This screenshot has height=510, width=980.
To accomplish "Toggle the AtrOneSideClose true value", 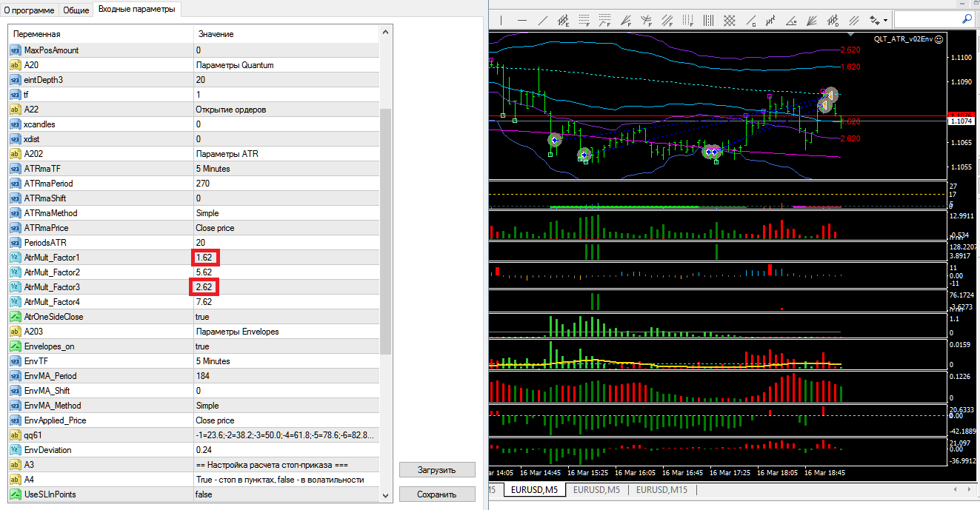I will point(203,317).
